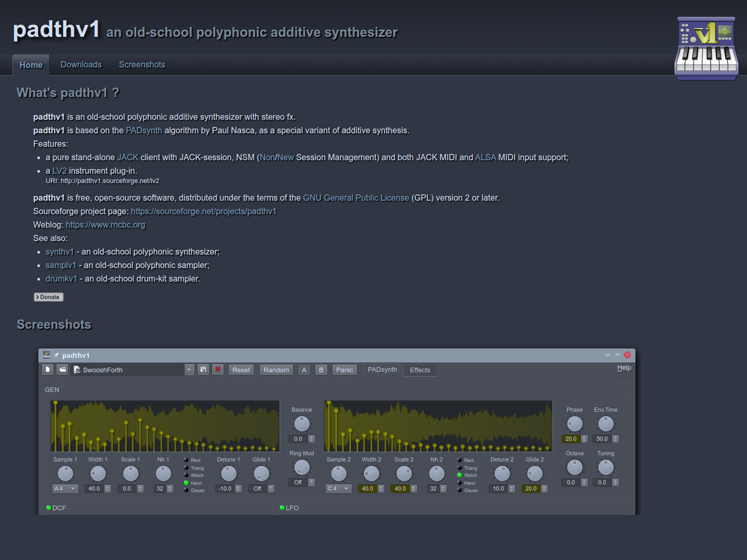This screenshot has height=560, width=747.
Task: Select Hann window for generator 1
Action: (x=193, y=483)
